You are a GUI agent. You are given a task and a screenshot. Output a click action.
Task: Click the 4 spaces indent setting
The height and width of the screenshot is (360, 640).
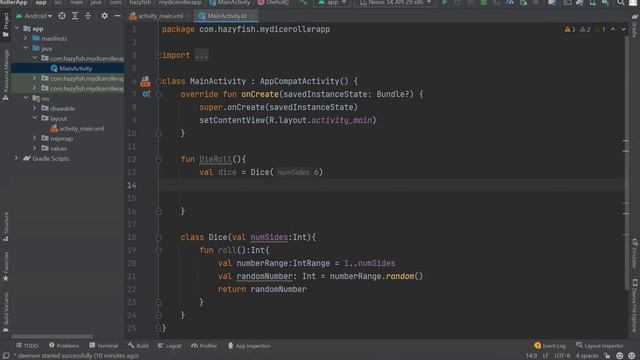click(x=587, y=356)
